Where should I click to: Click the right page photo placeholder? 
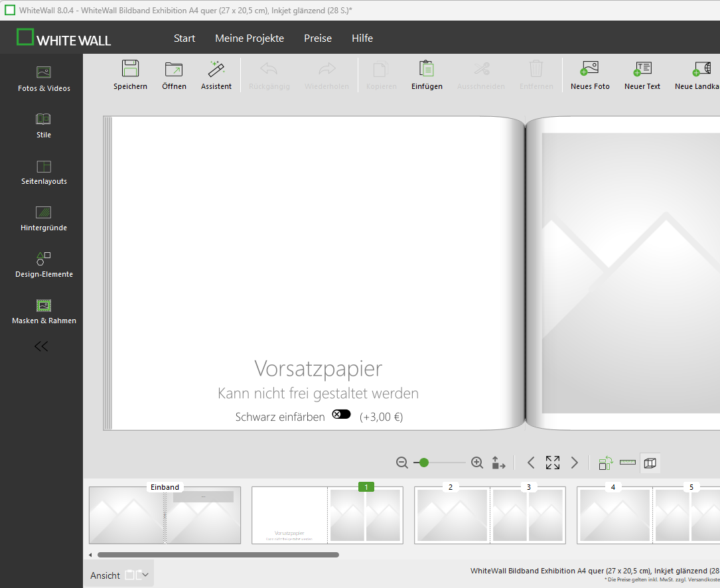[631, 273]
